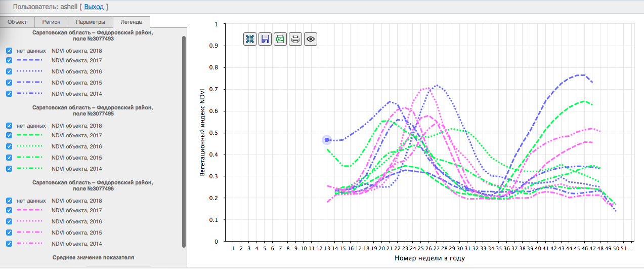Select the Параметры tab
Viewport: 644px width, 269px height.
(x=91, y=22)
